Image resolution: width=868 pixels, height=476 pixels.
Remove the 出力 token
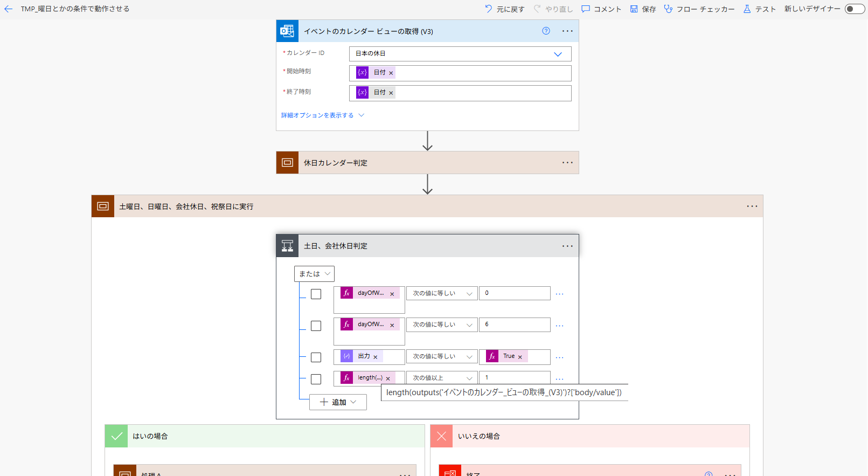(376, 357)
